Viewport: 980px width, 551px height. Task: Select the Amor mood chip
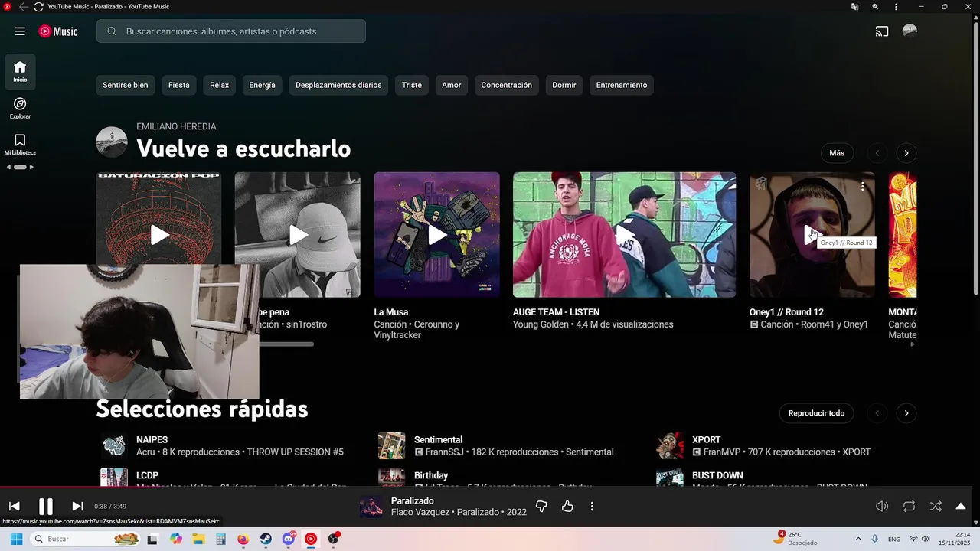pos(452,85)
